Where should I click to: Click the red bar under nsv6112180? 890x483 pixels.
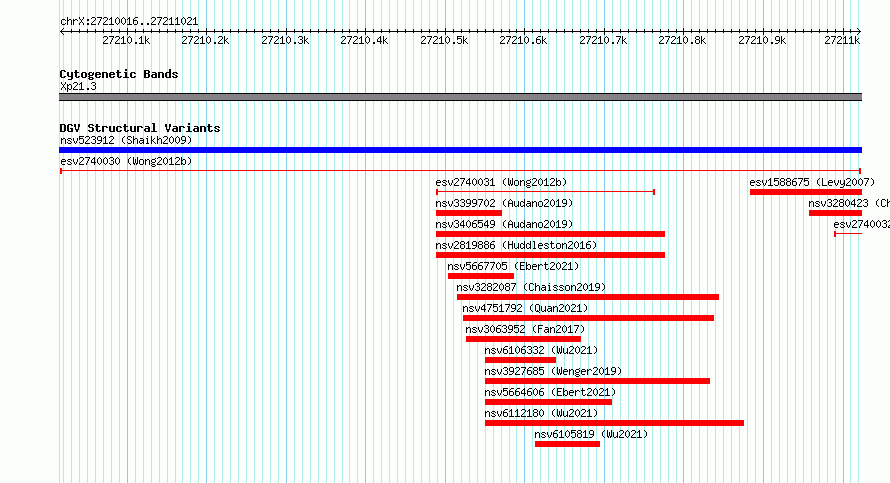pos(614,423)
